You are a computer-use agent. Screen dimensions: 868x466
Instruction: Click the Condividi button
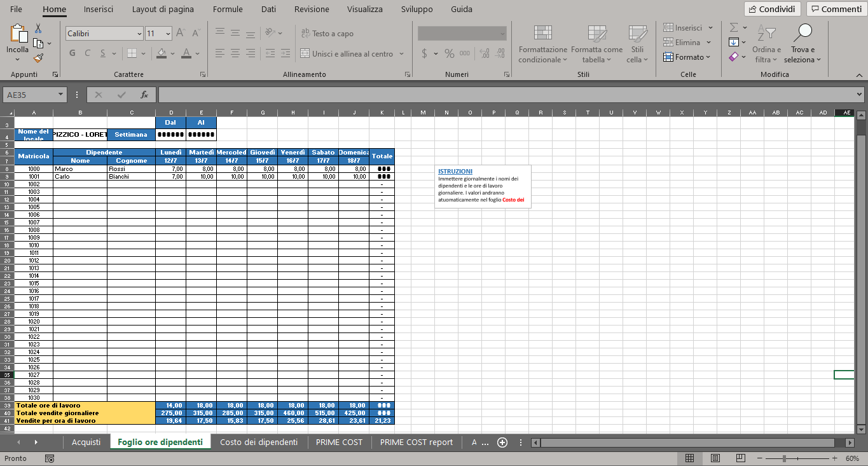[x=773, y=9]
